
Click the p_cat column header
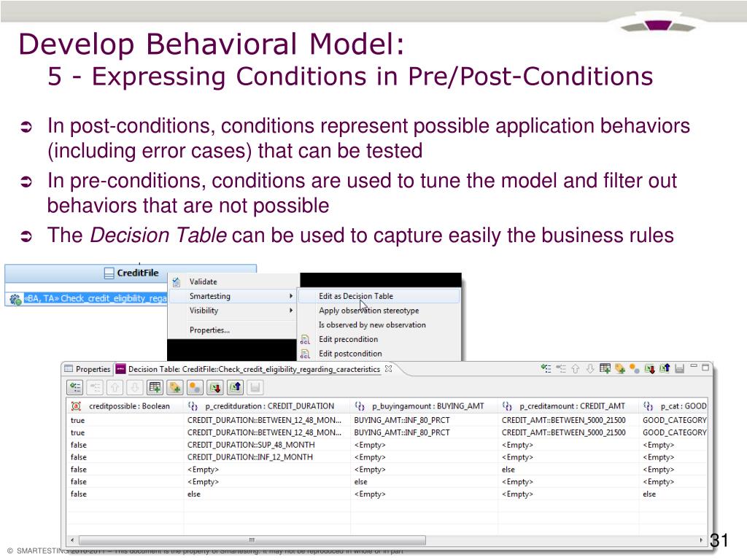pos(673,406)
